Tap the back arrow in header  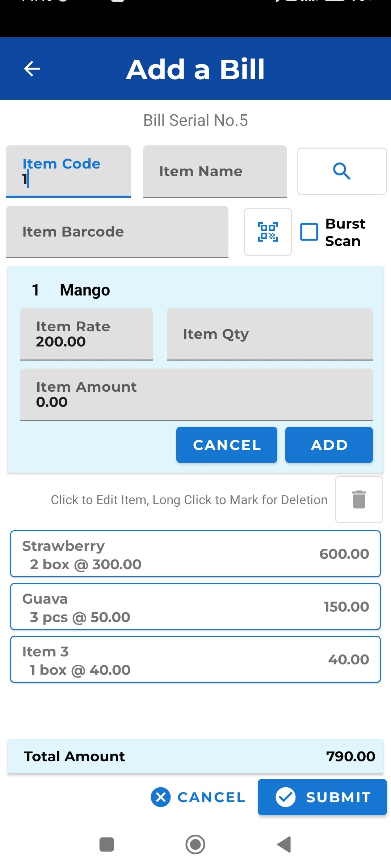[x=32, y=69]
